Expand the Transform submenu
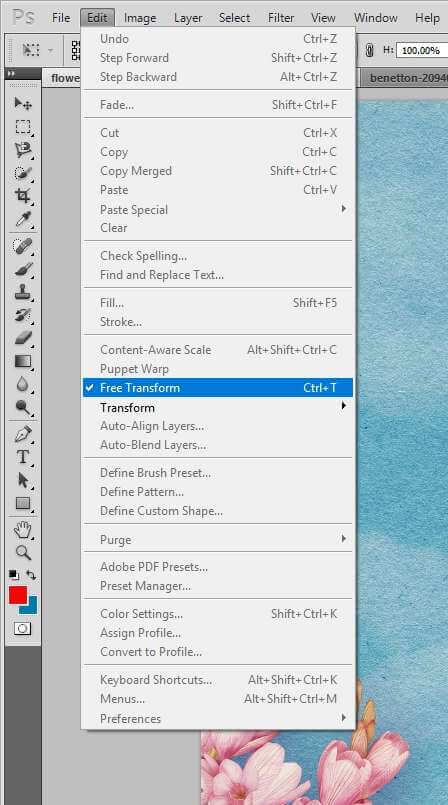This screenshot has width=448, height=805. pyautogui.click(x=218, y=407)
